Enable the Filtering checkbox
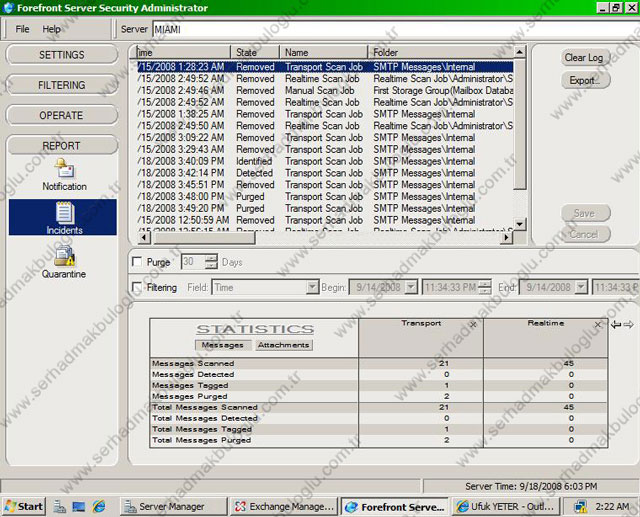The height and width of the screenshot is (517, 640). pyautogui.click(x=137, y=287)
